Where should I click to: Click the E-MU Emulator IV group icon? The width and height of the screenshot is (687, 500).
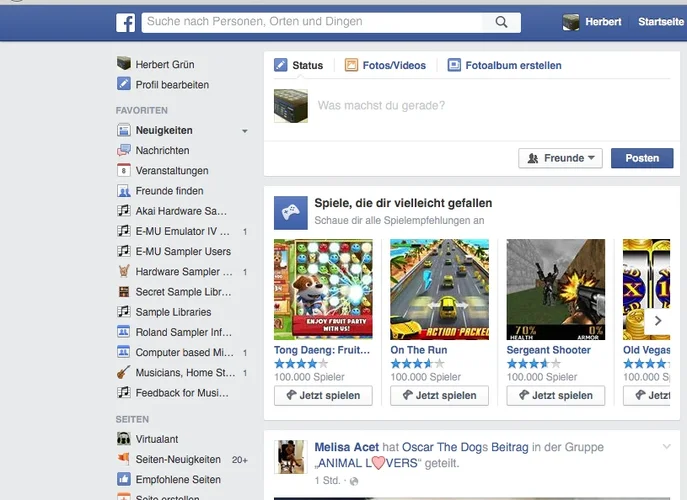(x=124, y=230)
